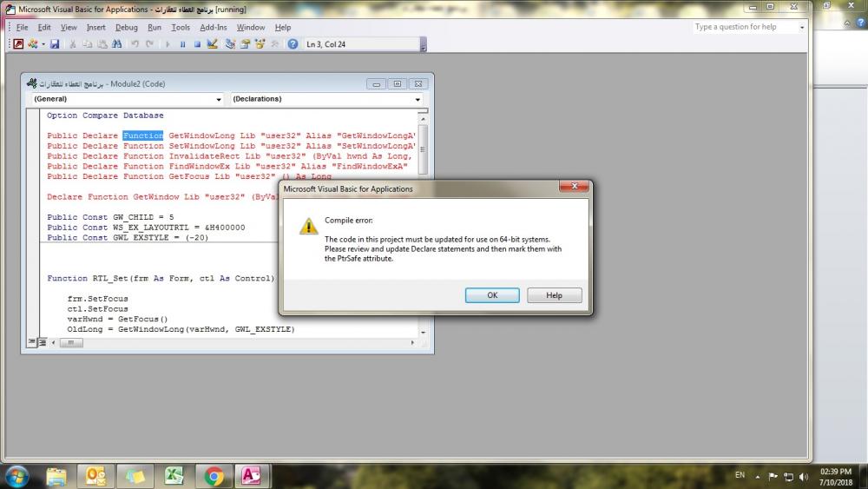Minimize the Module2 code window
Screen dimensions: 868x489
click(x=376, y=83)
